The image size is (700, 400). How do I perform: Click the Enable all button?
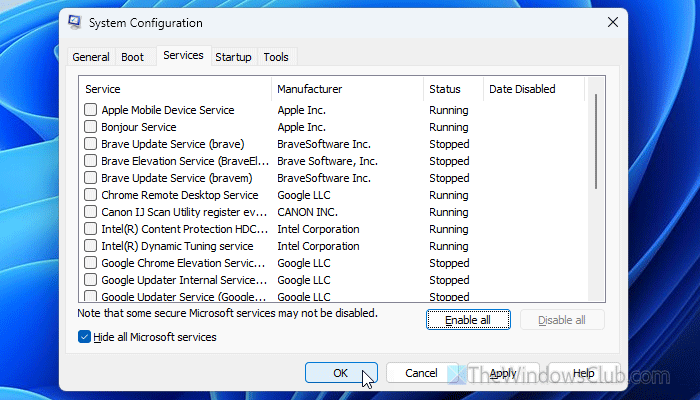pyautogui.click(x=468, y=320)
